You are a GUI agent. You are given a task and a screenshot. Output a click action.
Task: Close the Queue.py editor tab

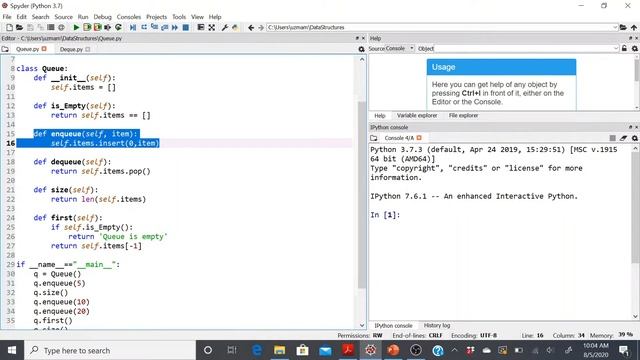click(44, 49)
